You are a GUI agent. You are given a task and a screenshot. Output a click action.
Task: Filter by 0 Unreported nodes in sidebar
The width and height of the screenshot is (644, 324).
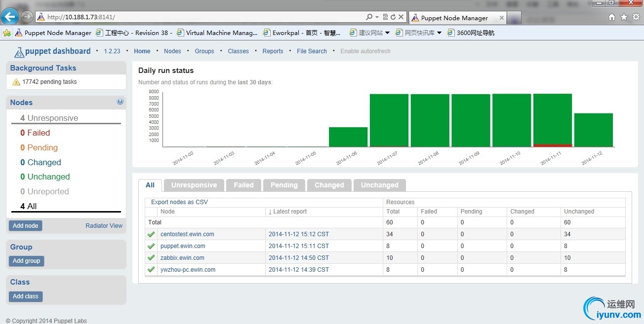point(44,192)
